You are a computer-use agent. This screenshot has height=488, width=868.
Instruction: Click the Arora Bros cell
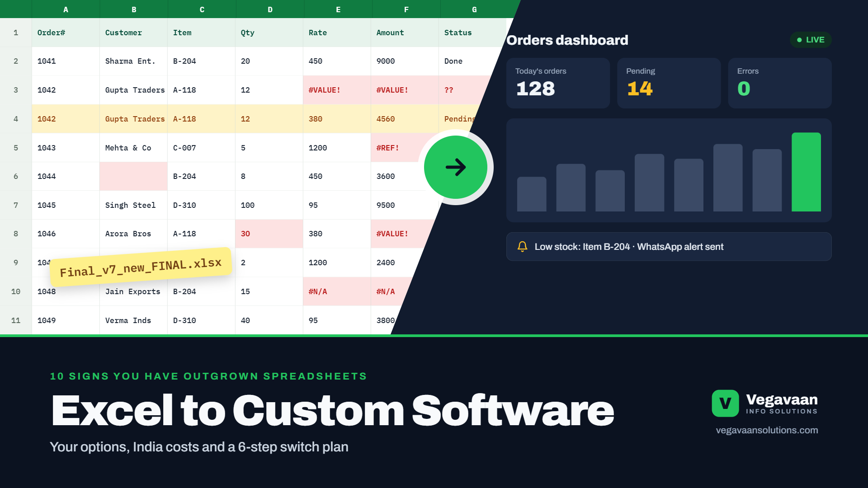tap(133, 234)
